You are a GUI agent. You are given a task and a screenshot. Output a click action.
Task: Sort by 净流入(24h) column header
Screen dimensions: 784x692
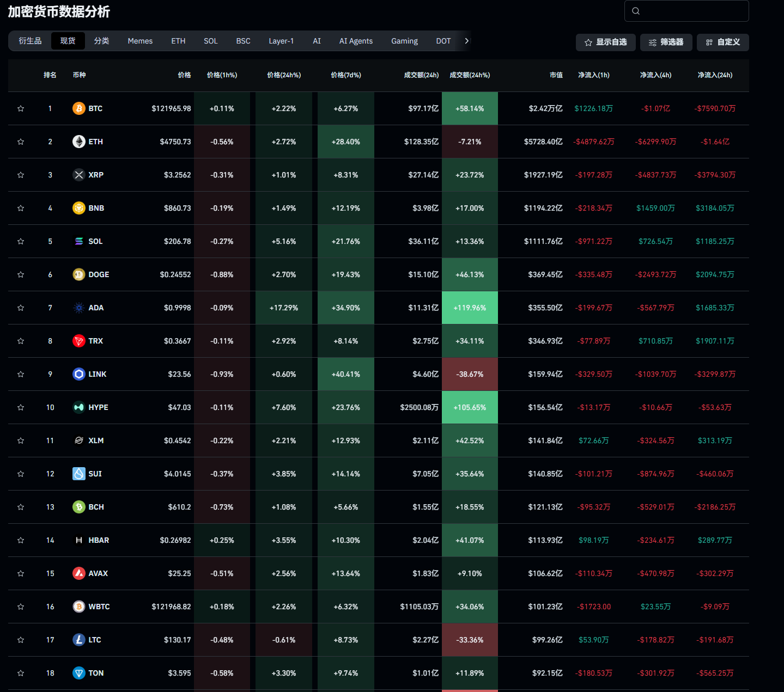pyautogui.click(x=715, y=75)
